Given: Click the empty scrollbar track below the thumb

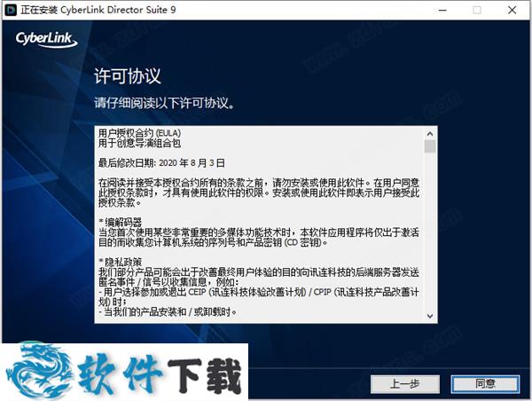Looking at the screenshot, I should click(430, 232).
